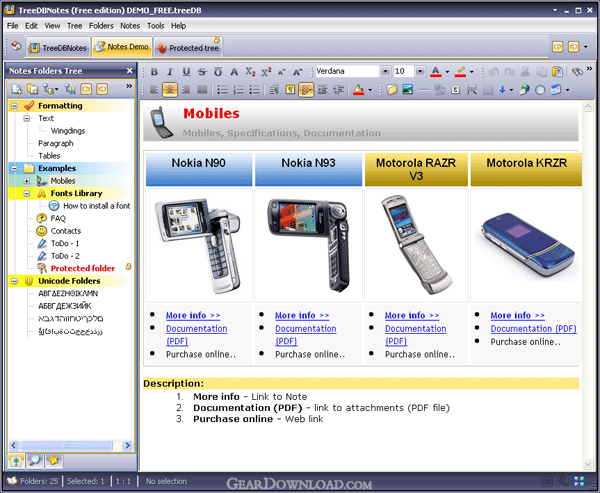Click the forward navigation arrow at top right
This screenshot has width=600, height=493.
click(574, 47)
